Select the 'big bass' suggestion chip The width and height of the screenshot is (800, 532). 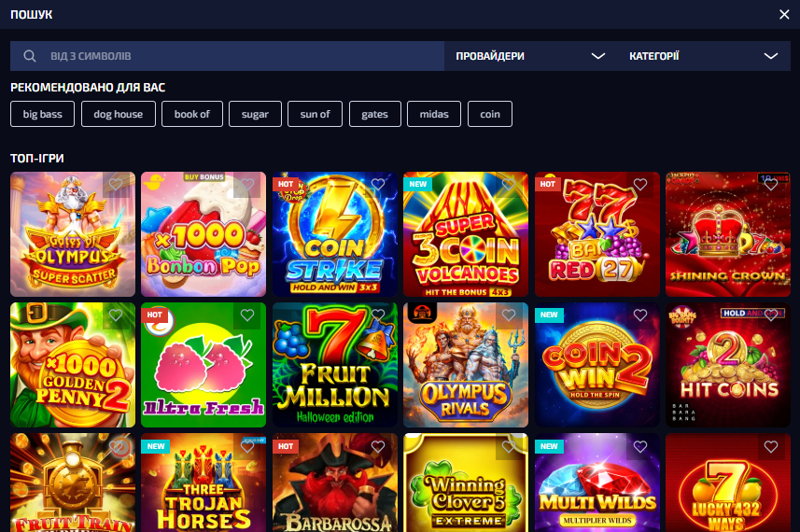tap(42, 114)
